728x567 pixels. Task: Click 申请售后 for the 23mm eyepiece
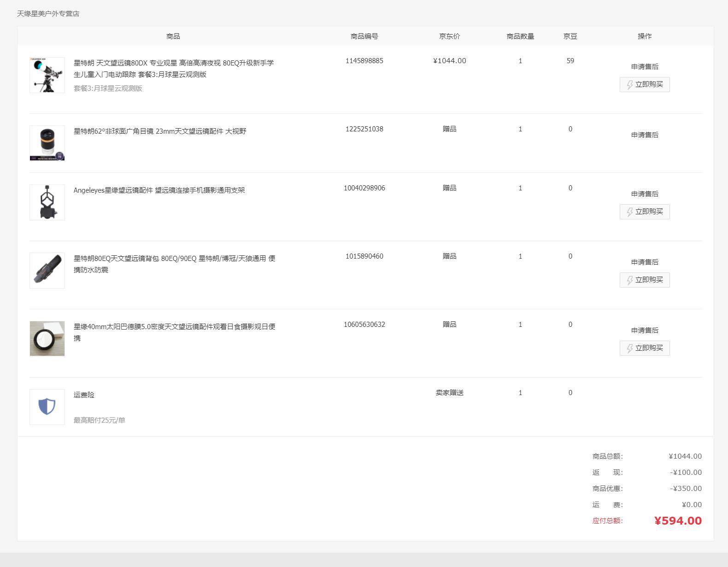coord(645,135)
